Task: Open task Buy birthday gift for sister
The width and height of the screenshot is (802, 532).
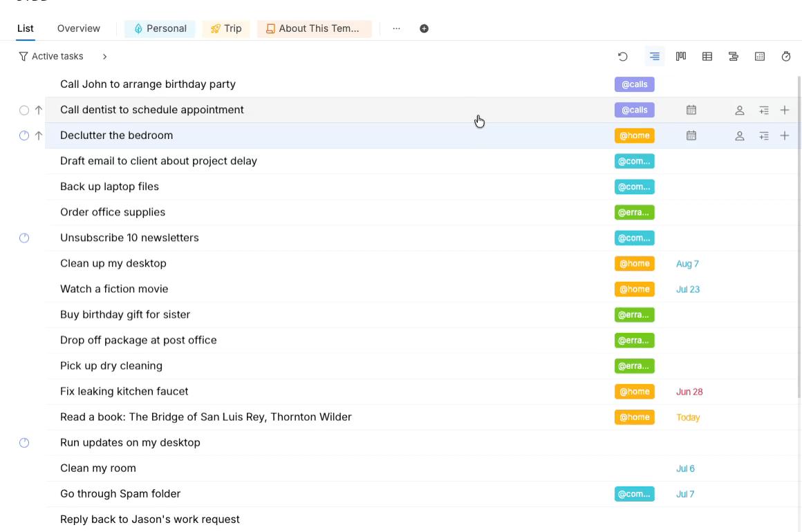Action: click(125, 315)
